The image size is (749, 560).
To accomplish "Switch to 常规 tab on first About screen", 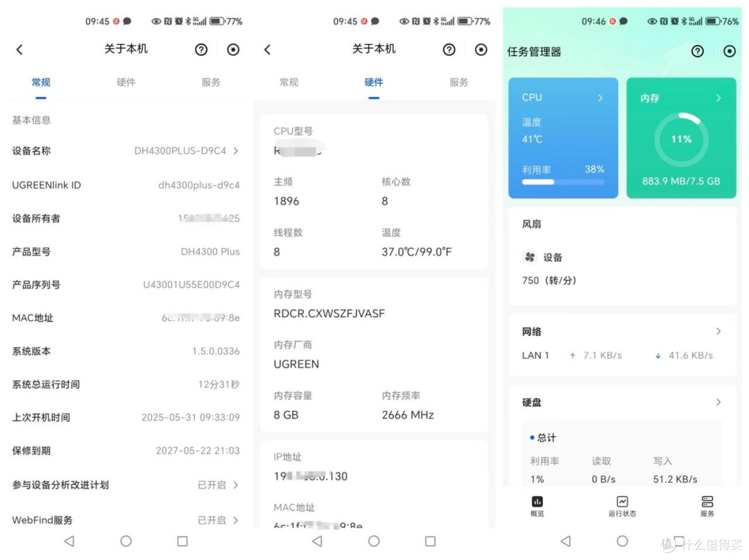I will tap(41, 82).
